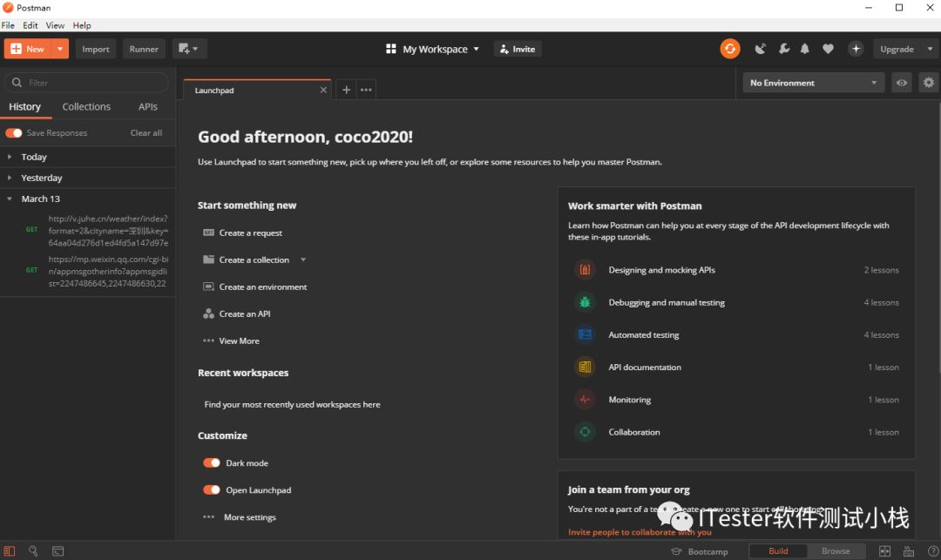Screen dimensions: 941x560
Task: Toggle Open Launchpad switch
Action: pos(211,489)
